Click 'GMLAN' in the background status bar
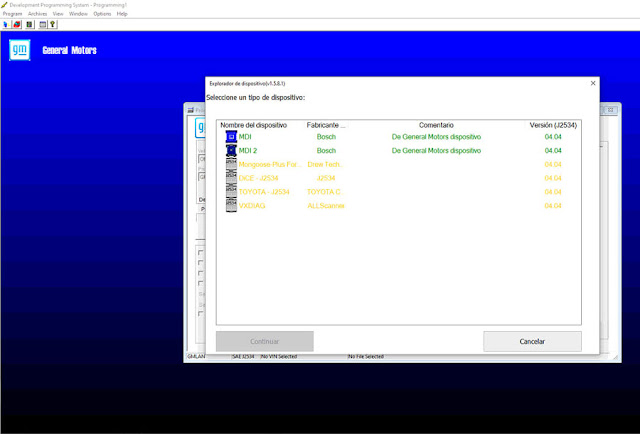The width and height of the screenshot is (640, 434). (x=196, y=357)
